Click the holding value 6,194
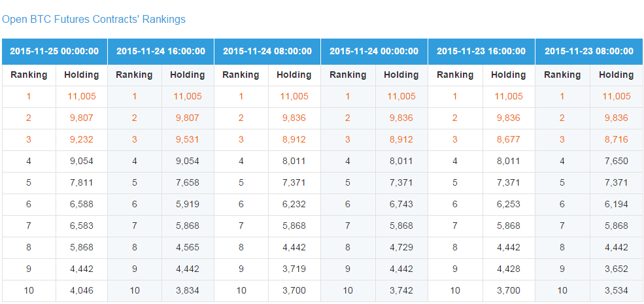This screenshot has height=304, width=644. click(616, 204)
